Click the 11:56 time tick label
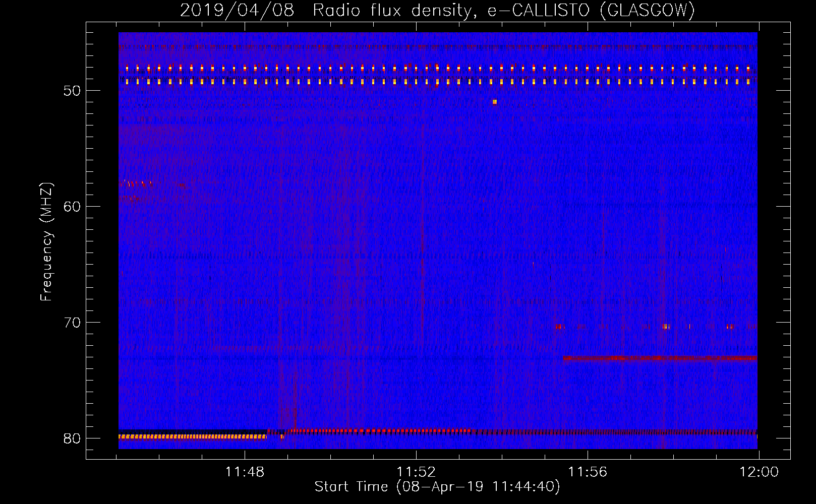The image size is (816, 504). coord(588,472)
